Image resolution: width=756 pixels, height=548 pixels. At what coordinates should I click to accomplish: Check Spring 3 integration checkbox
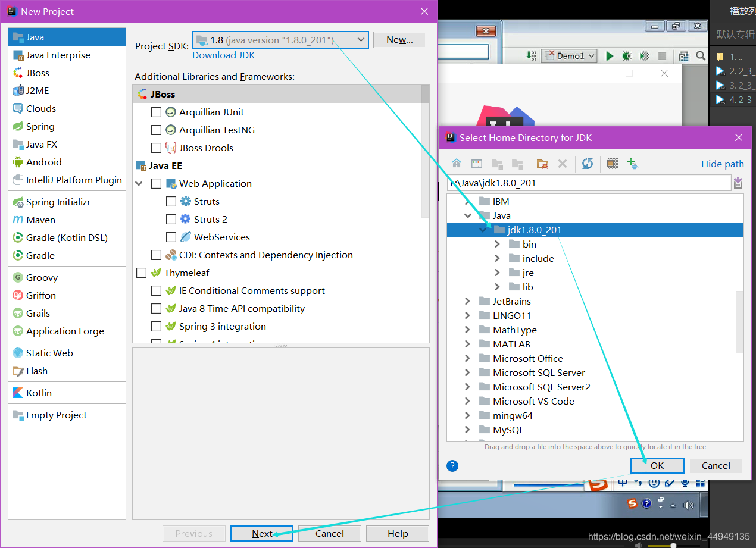point(156,326)
